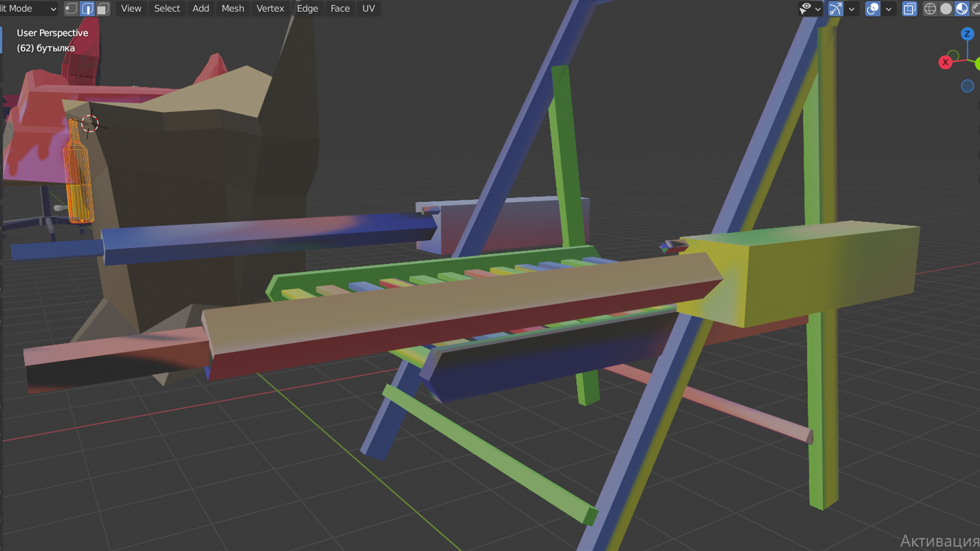980x551 pixels.
Task: Open the Vertex menu
Action: 270,9
